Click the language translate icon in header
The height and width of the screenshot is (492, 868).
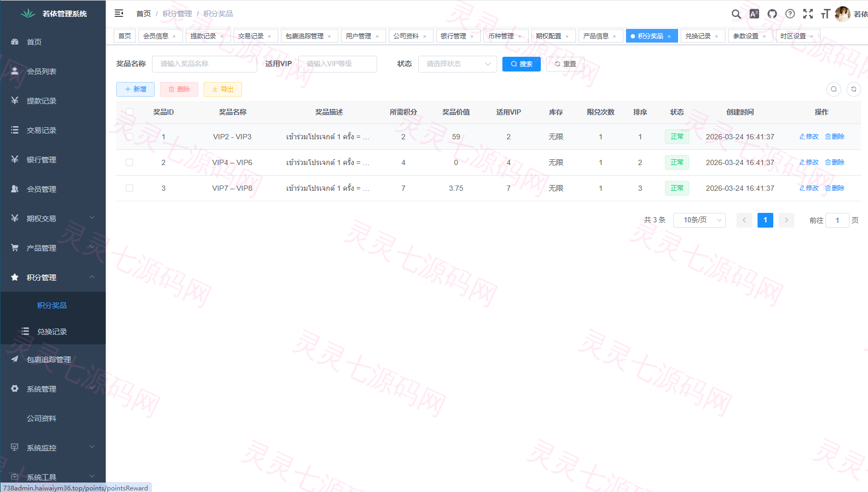pyautogui.click(x=754, y=14)
